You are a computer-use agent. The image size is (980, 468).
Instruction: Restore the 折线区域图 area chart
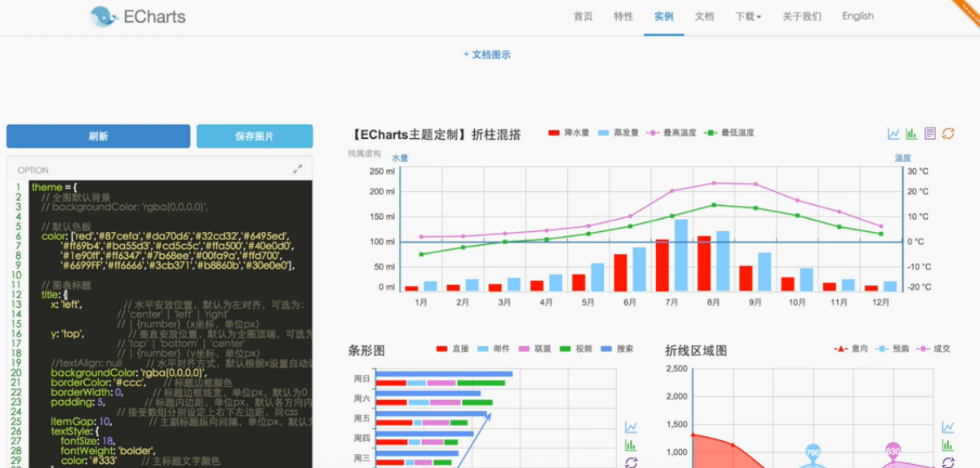coord(947,463)
